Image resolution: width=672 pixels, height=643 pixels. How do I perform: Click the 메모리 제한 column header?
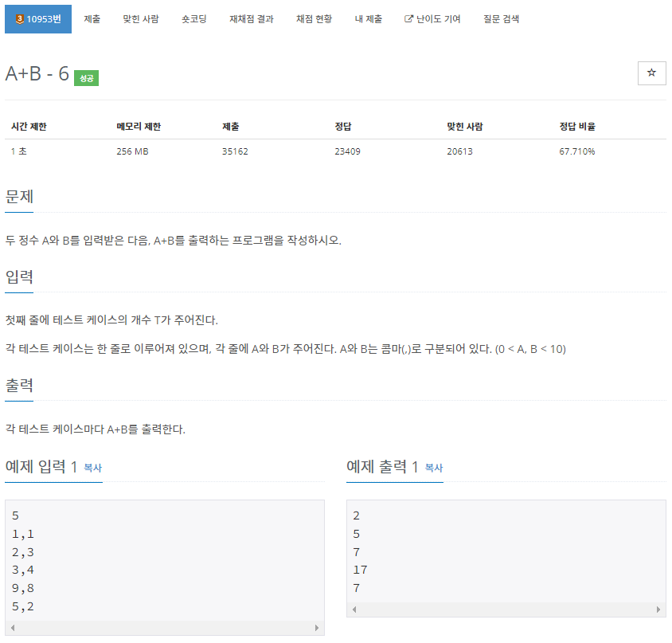139,127
